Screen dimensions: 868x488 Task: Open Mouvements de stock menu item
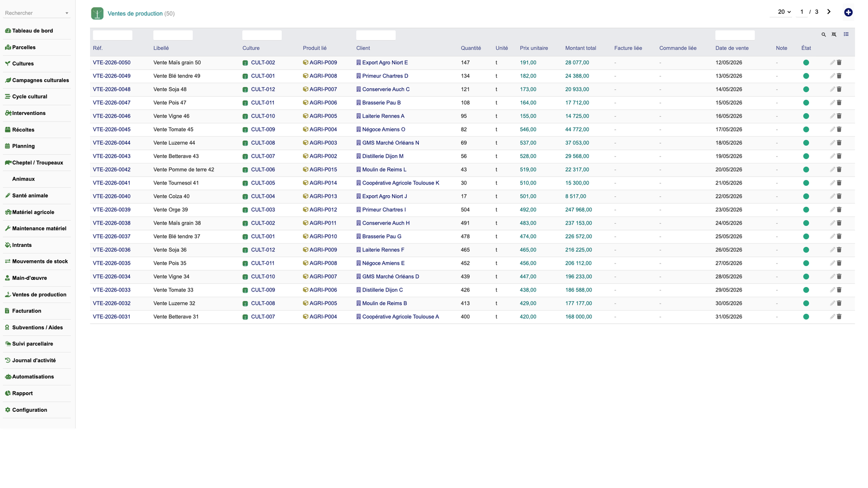[40, 262]
